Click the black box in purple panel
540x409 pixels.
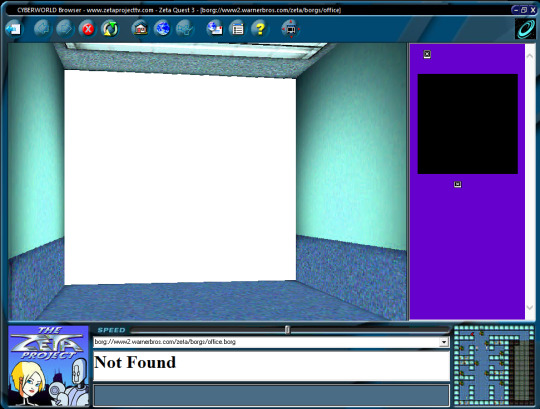coord(467,124)
